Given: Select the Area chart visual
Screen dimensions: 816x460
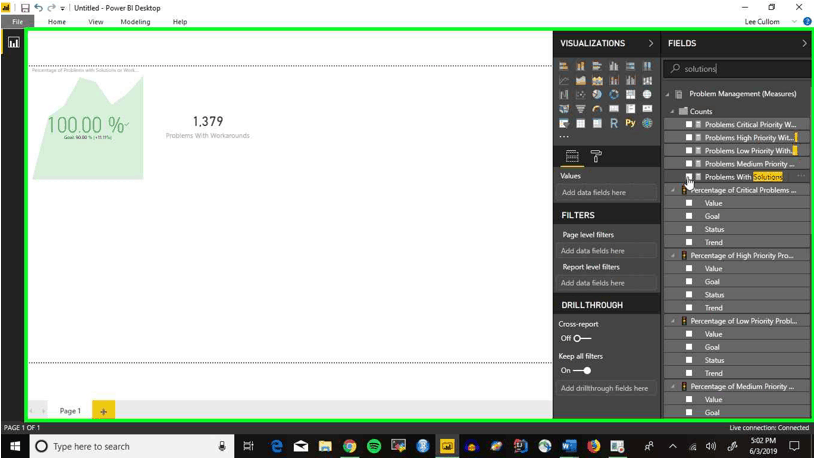Looking at the screenshot, I should click(580, 81).
